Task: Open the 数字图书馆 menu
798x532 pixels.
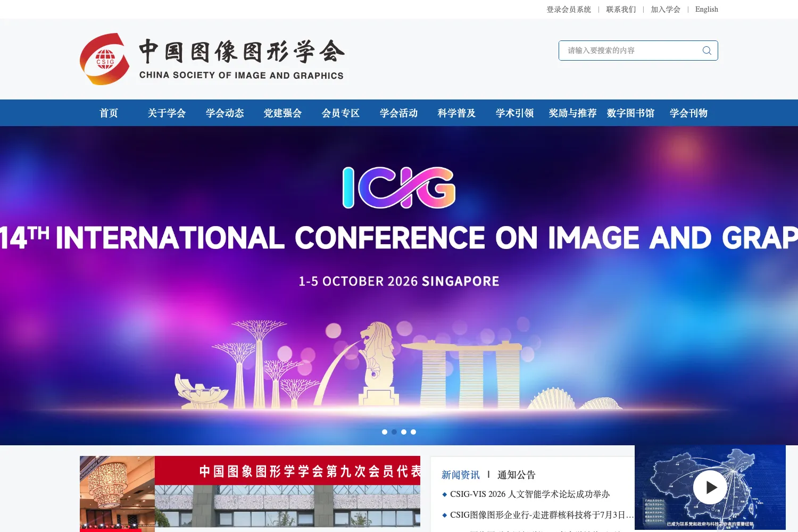Action: (630, 113)
